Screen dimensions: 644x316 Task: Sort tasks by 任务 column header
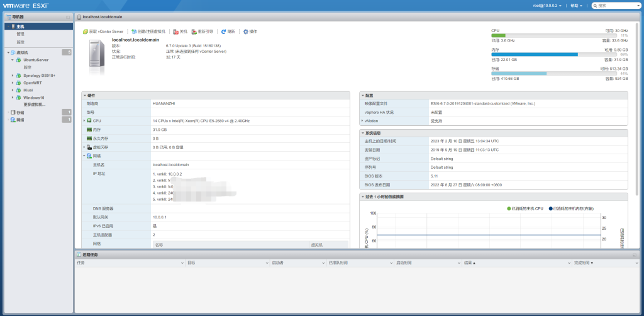(130, 262)
